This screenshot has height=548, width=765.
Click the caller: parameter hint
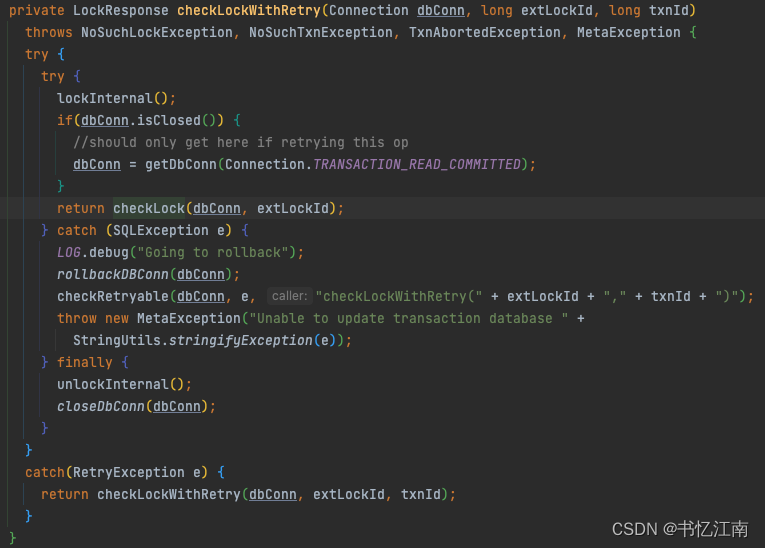tap(290, 296)
